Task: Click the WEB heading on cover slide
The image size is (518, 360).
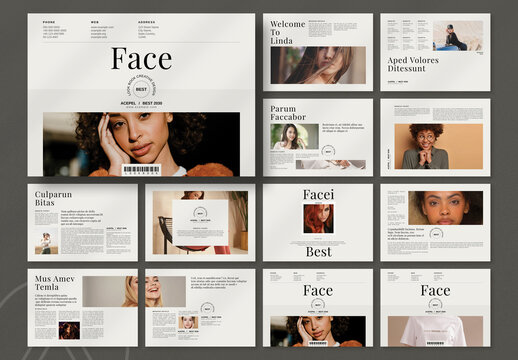Action: pos(95,22)
